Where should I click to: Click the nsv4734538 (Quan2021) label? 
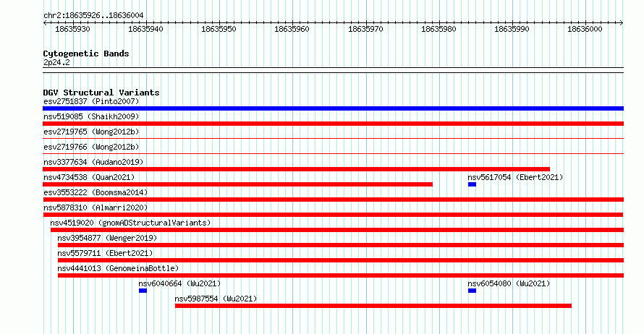point(89,177)
